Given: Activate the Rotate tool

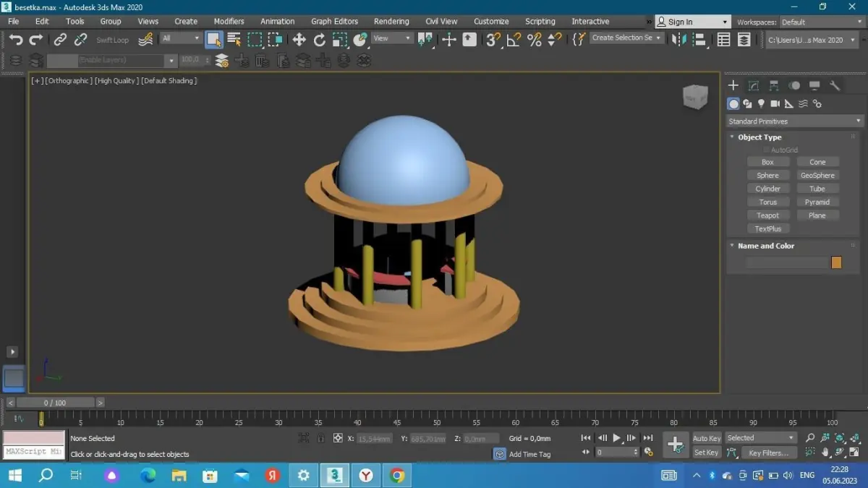Looking at the screenshot, I should click(x=319, y=40).
